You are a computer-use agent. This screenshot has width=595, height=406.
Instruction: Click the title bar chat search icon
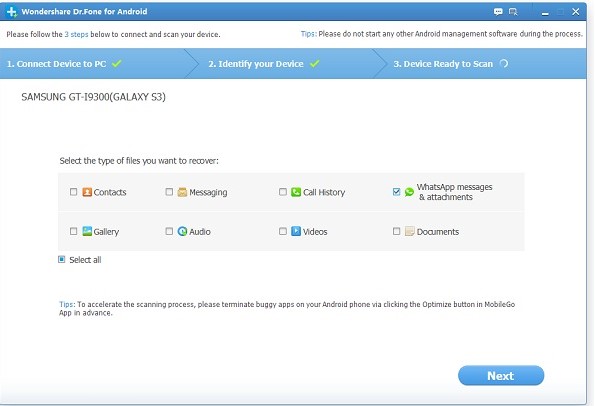pos(513,12)
